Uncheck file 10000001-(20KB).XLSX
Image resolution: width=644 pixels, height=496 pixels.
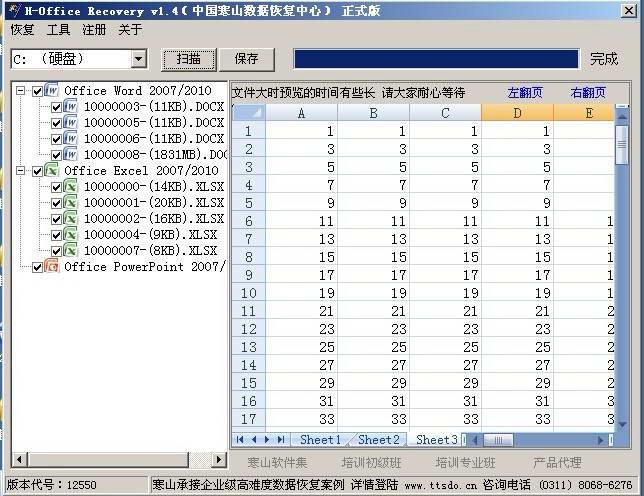56,204
